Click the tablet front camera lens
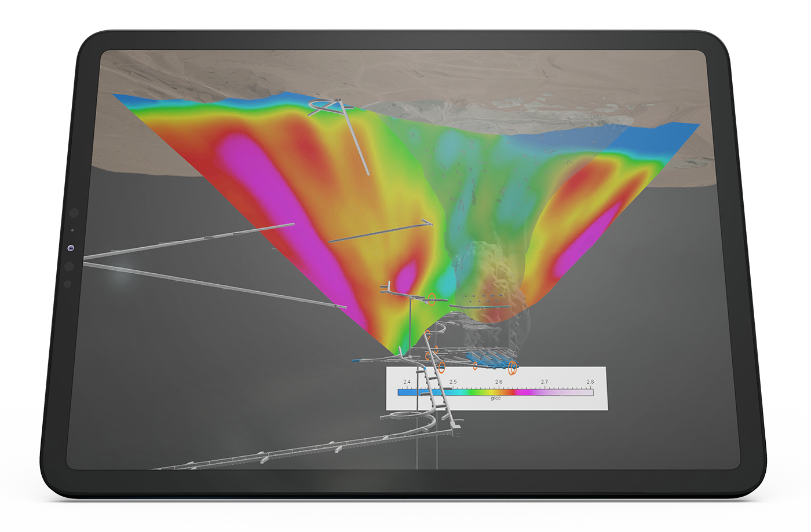 coord(71,248)
